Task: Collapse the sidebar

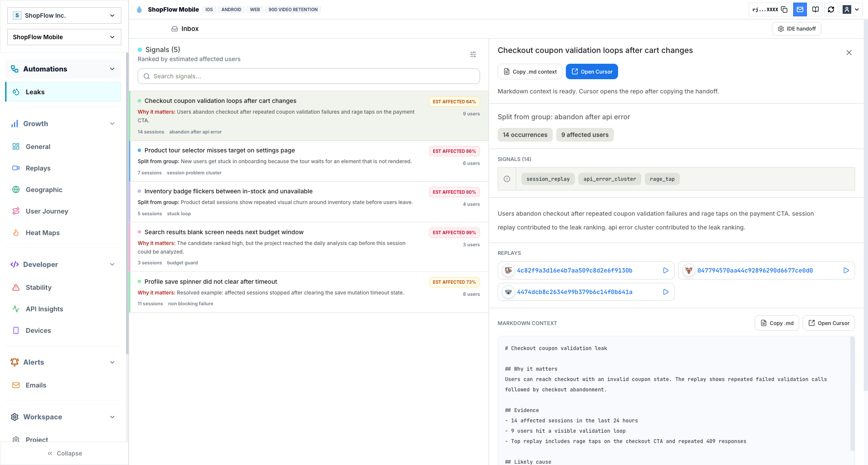Action: pyautogui.click(x=65, y=453)
